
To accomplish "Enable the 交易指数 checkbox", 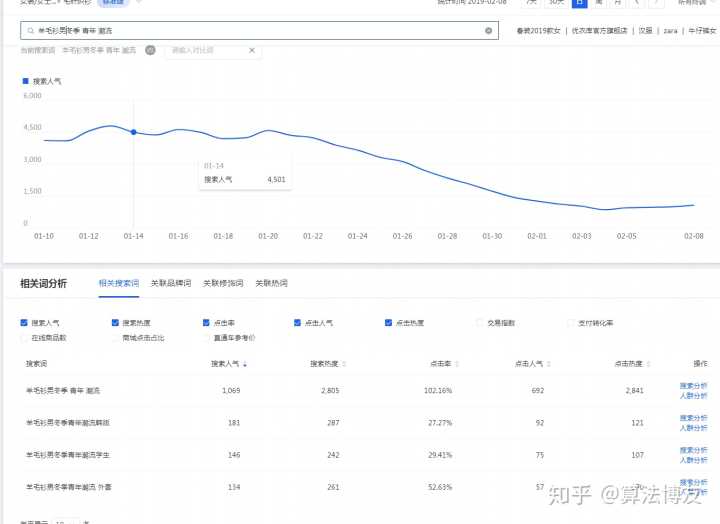I will (x=480, y=323).
